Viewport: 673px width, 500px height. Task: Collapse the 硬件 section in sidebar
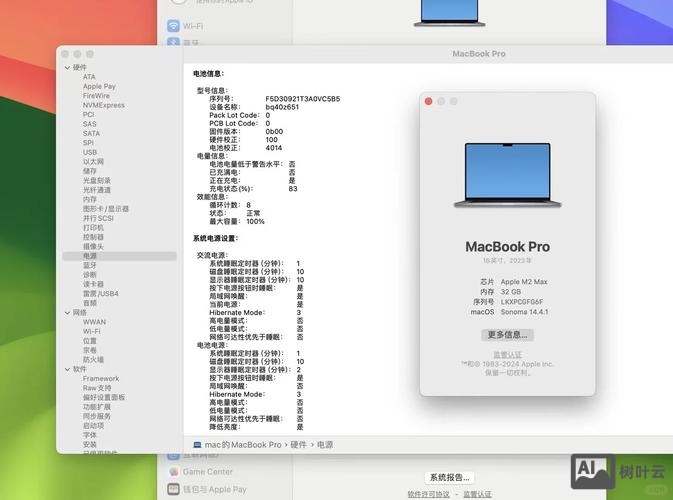67,67
